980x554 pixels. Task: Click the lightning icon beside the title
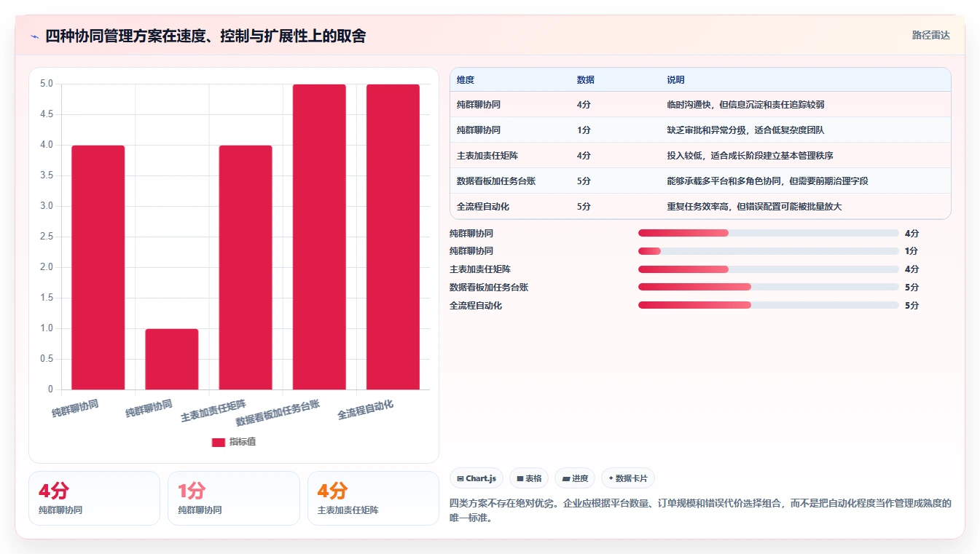[x=34, y=36]
